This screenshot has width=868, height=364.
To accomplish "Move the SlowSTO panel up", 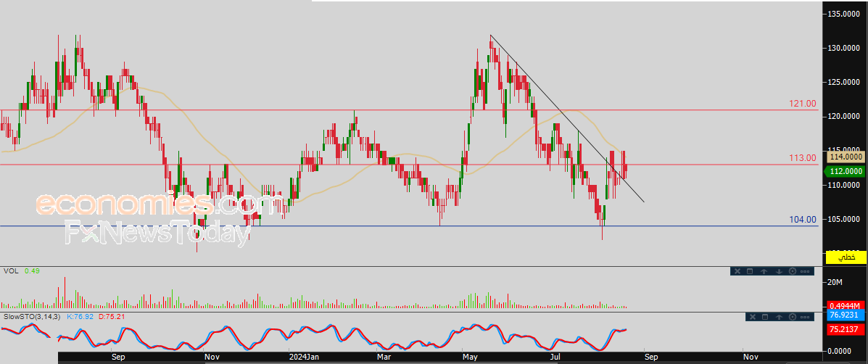I will (x=779, y=317).
